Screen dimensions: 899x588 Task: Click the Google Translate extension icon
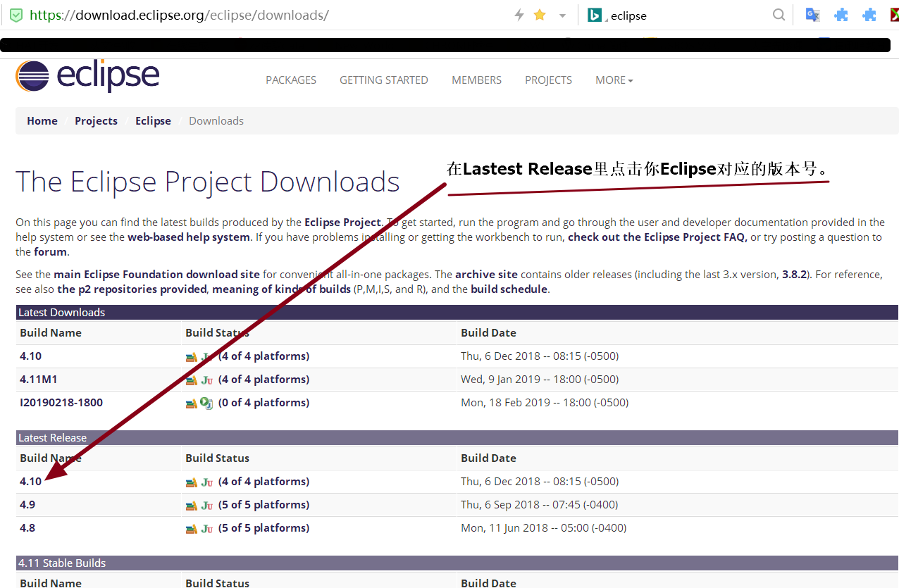(x=812, y=15)
